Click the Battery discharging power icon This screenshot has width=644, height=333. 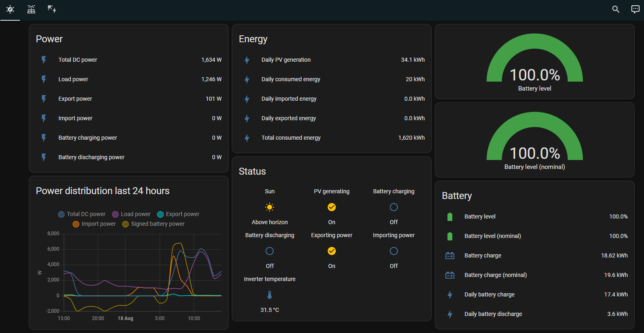pos(44,157)
